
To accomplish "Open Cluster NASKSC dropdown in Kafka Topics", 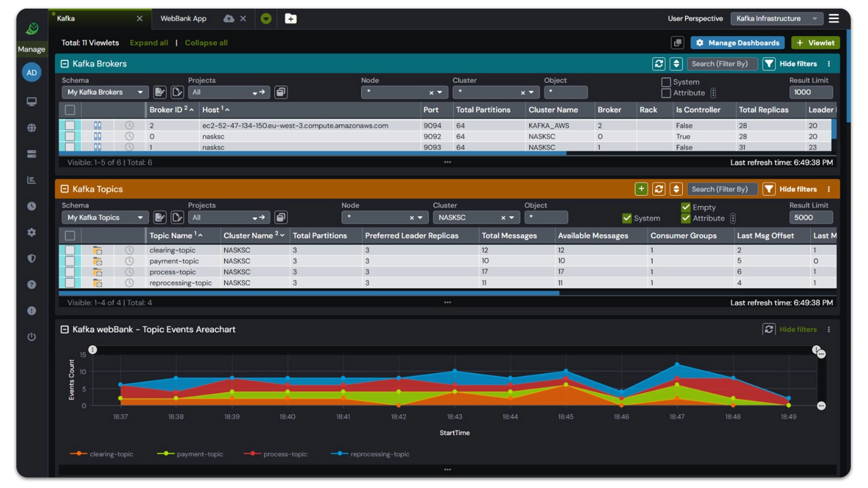I will pos(476,217).
